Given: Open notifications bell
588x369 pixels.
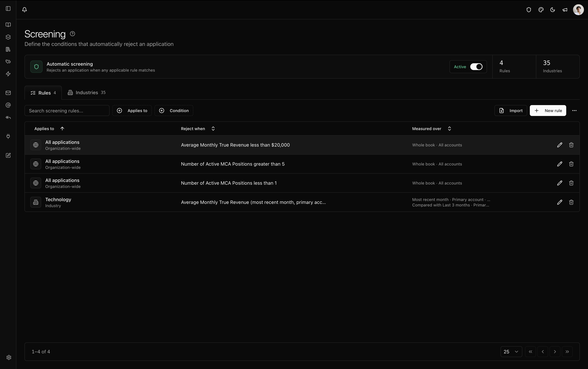Looking at the screenshot, I should click(24, 10).
